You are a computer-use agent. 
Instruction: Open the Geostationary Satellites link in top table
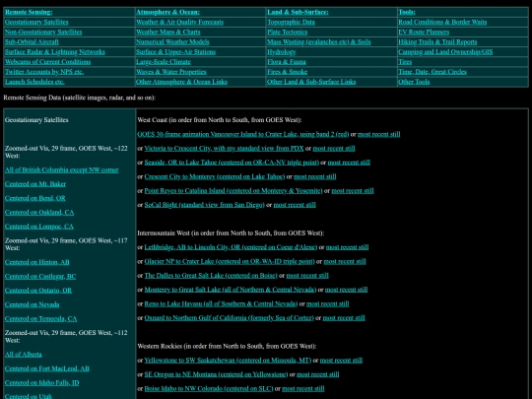click(x=36, y=22)
